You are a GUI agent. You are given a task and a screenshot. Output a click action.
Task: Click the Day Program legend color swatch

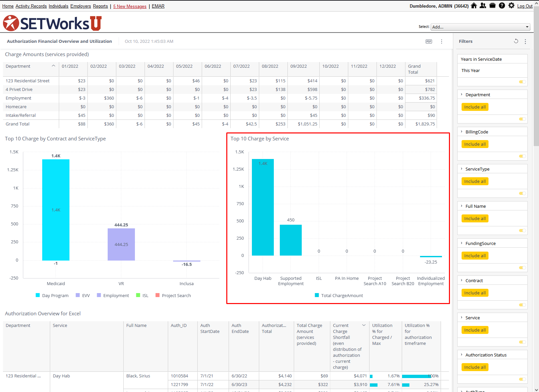pos(38,295)
